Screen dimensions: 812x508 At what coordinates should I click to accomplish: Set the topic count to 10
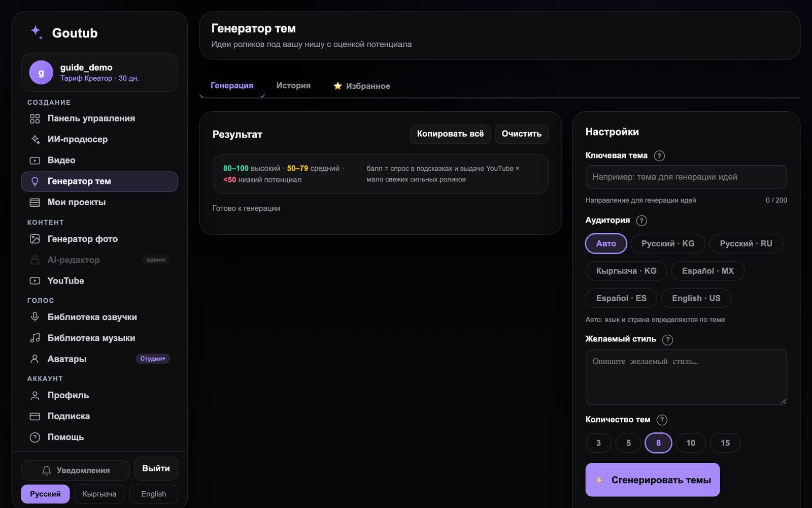pyautogui.click(x=691, y=443)
